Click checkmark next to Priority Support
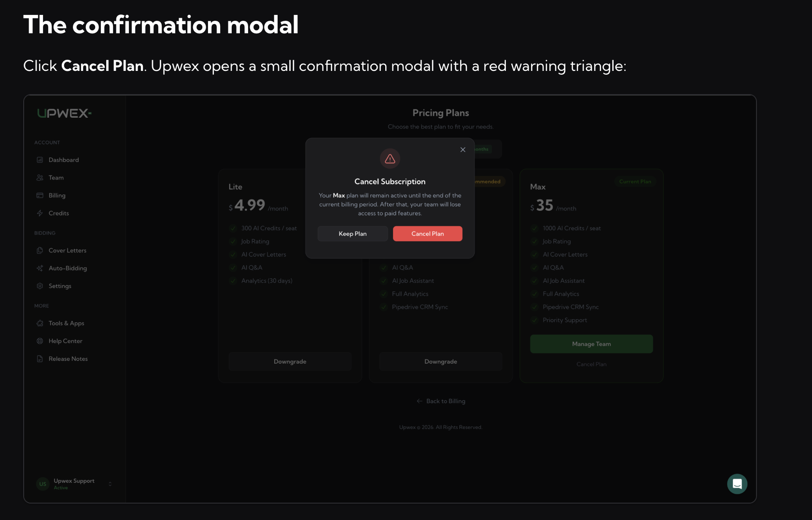Image resolution: width=812 pixels, height=520 pixels. pos(534,320)
